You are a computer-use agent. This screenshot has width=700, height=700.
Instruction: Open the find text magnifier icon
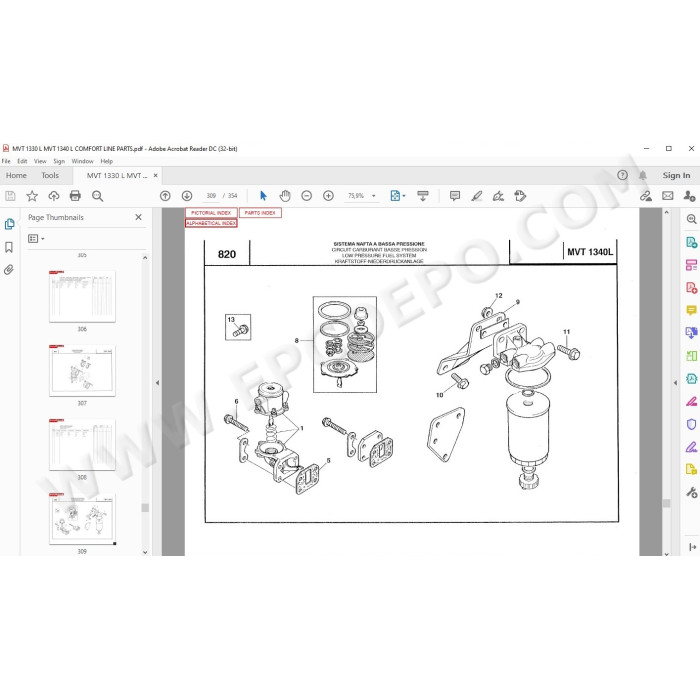[x=97, y=196]
